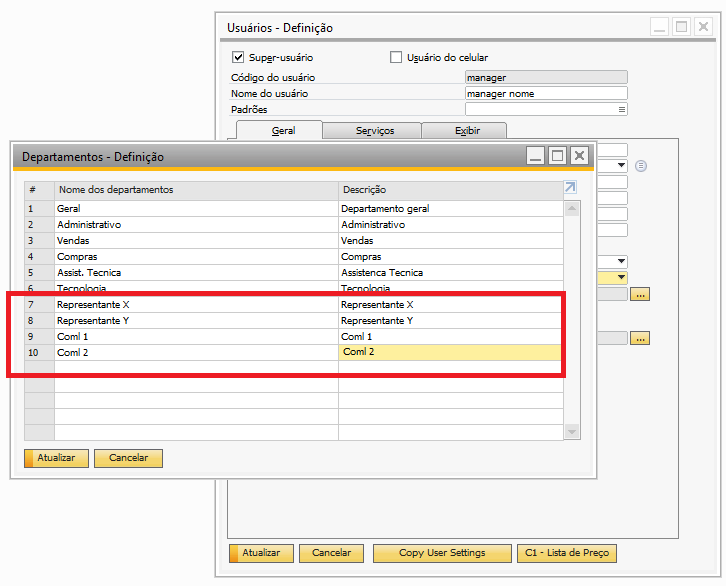Screen dimensions: 726x586
Task: Switch to the Serviços tab
Action: 375,131
